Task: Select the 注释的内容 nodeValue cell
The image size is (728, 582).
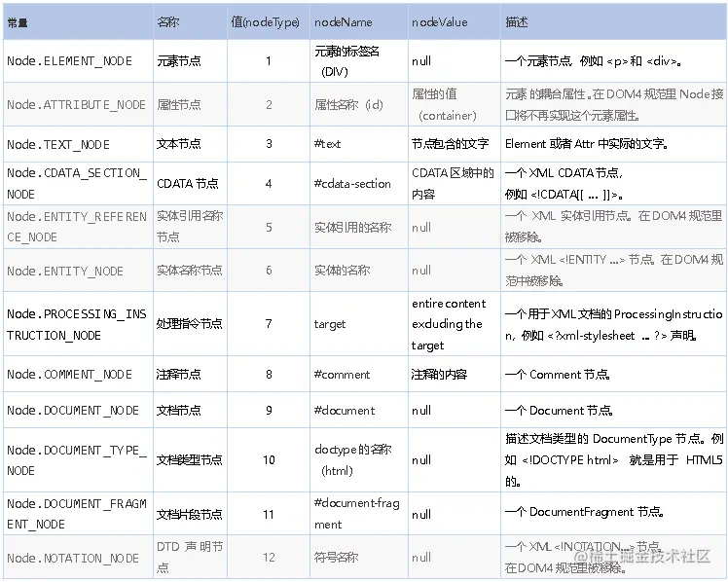Action: point(455,374)
